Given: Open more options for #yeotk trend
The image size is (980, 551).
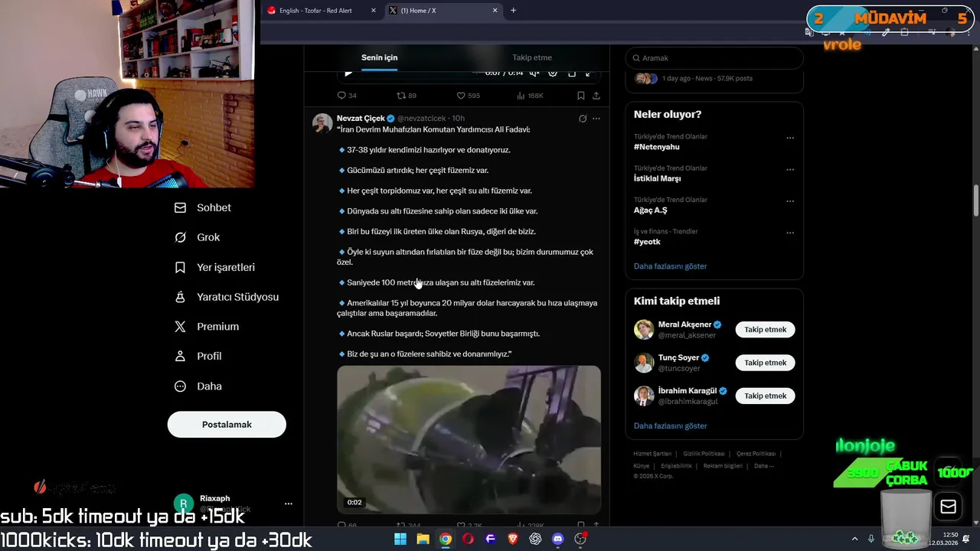Looking at the screenshot, I should pos(790,233).
